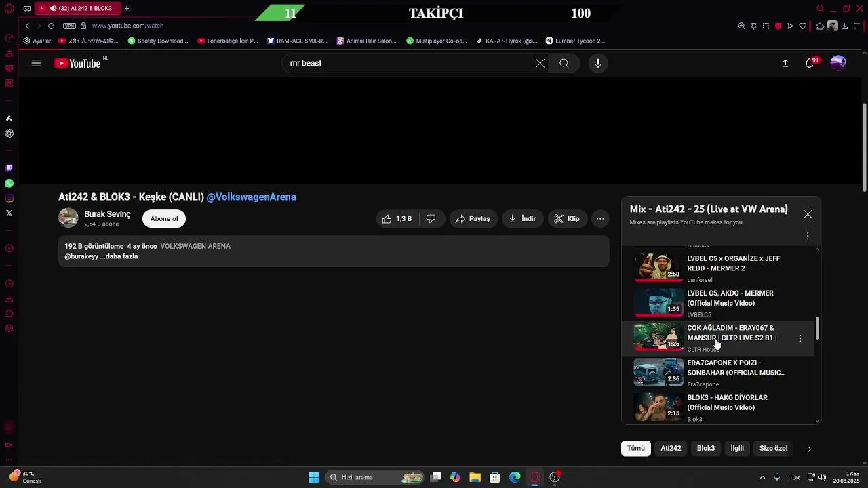Select the Ati242 filter chip
Image resolution: width=868 pixels, height=488 pixels.
(671, 448)
